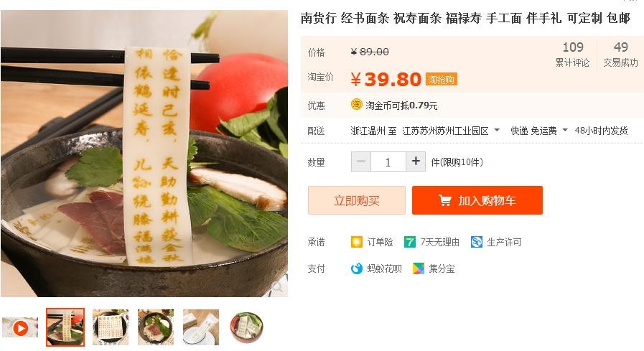The height and width of the screenshot is (351, 644).
Task: Click the magnifier icon on product image
Action: point(277,286)
